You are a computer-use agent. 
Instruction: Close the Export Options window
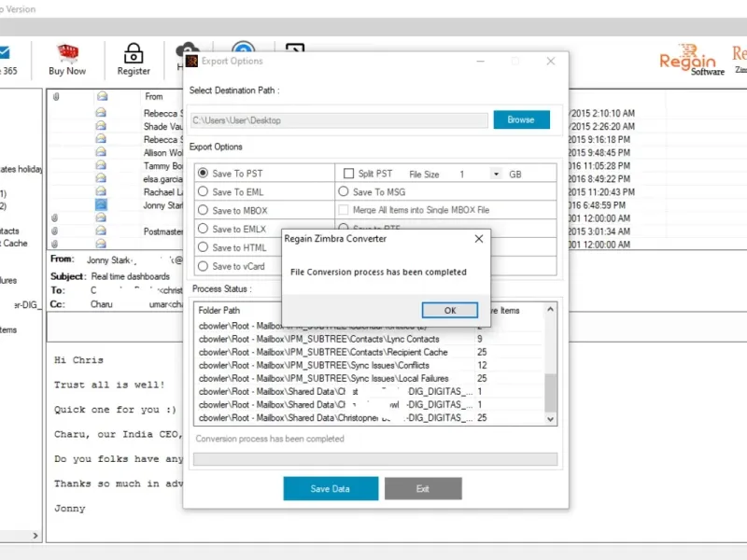click(x=551, y=61)
